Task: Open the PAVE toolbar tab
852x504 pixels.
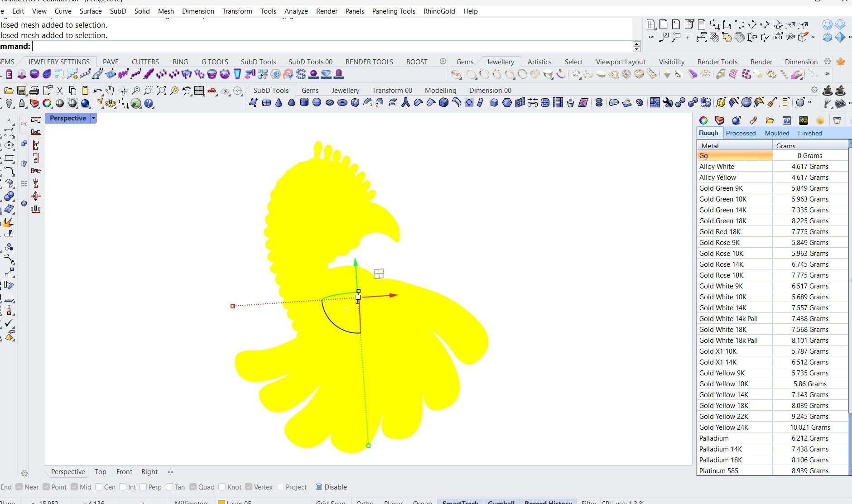Action: [111, 62]
